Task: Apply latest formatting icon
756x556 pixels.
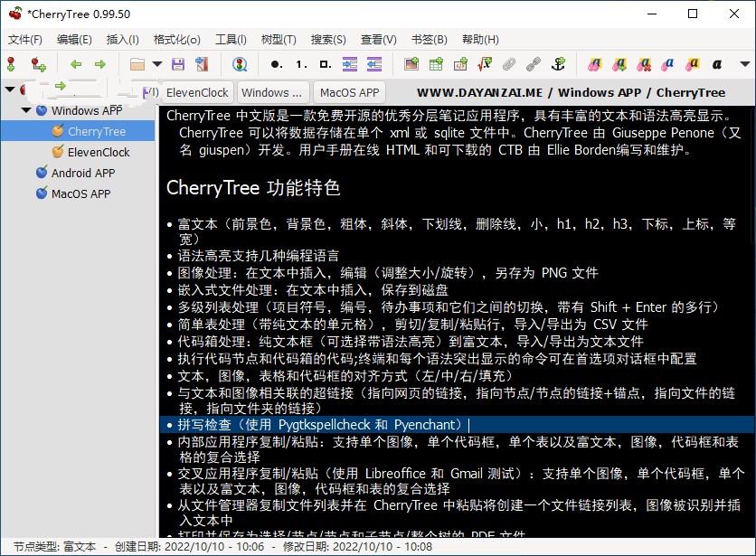Action: [x=595, y=63]
